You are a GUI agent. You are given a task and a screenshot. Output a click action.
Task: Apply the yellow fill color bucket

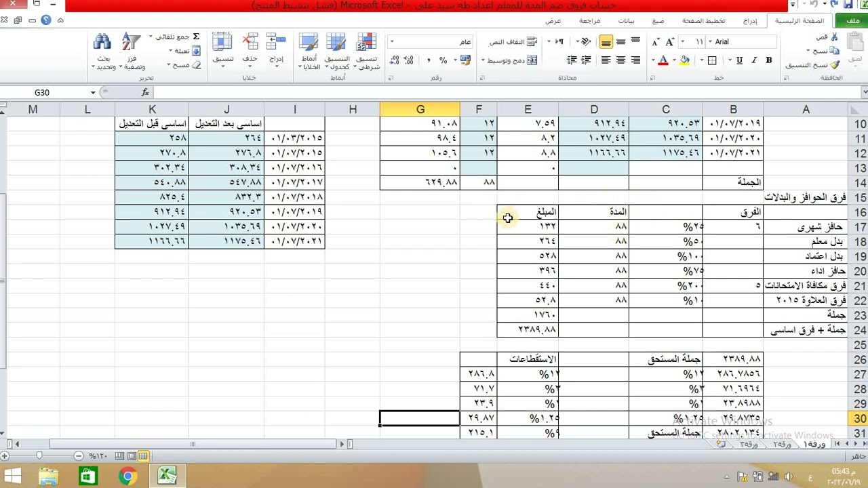point(685,60)
